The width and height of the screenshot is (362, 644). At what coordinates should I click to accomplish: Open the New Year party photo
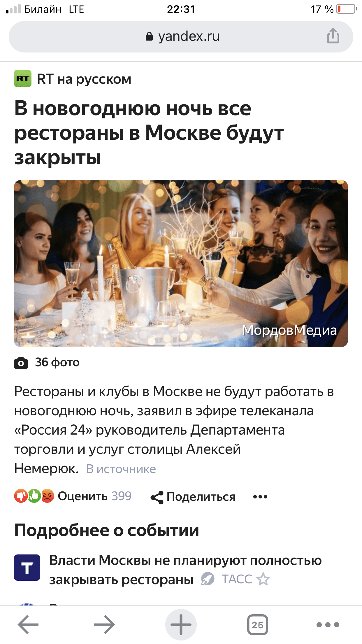click(x=181, y=263)
